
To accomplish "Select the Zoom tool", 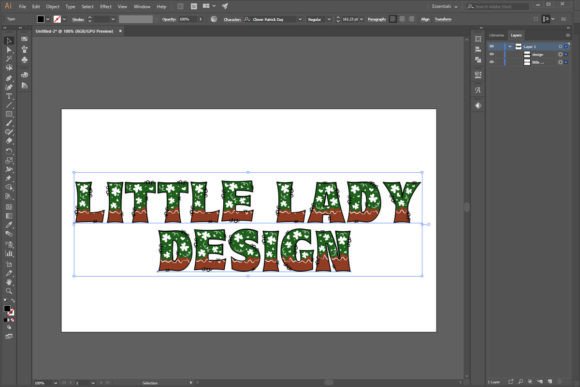I will click(x=9, y=291).
